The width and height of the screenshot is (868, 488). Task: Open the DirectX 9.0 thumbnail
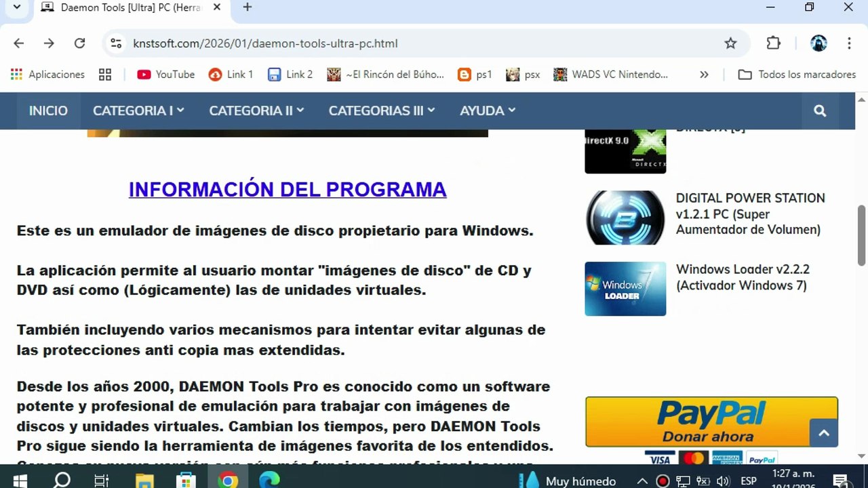coord(625,150)
